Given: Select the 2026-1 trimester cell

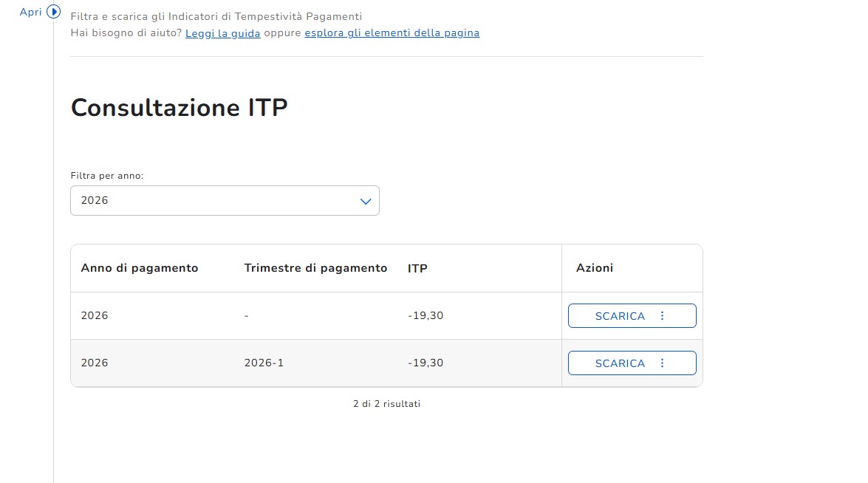Looking at the screenshot, I should (x=264, y=363).
